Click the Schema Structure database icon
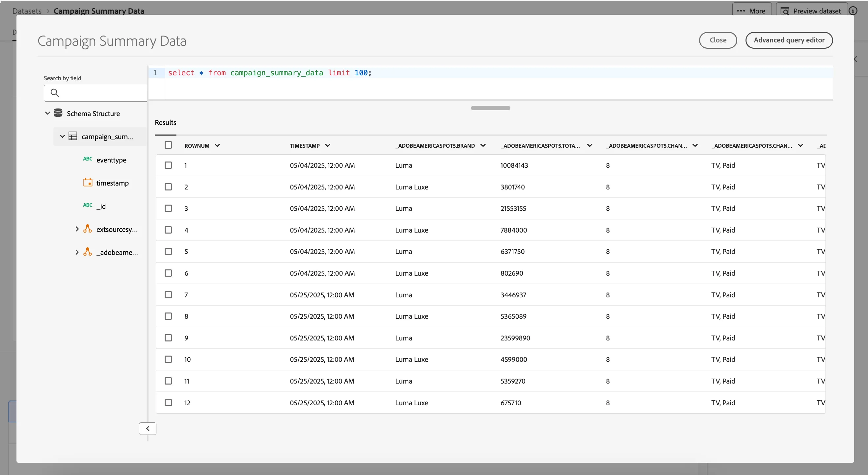 [x=58, y=113]
